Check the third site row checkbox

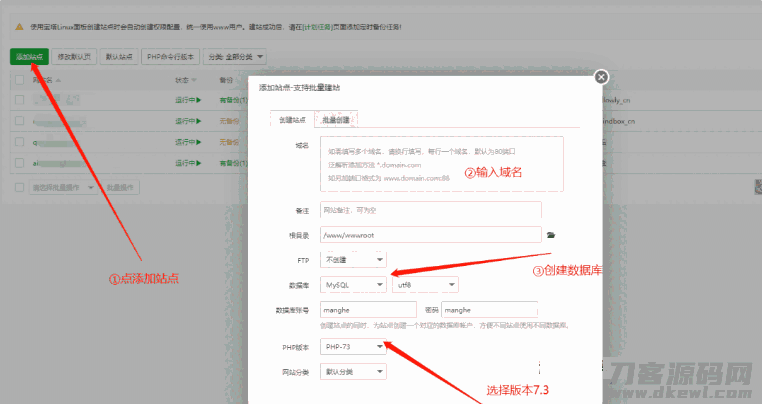19,141
